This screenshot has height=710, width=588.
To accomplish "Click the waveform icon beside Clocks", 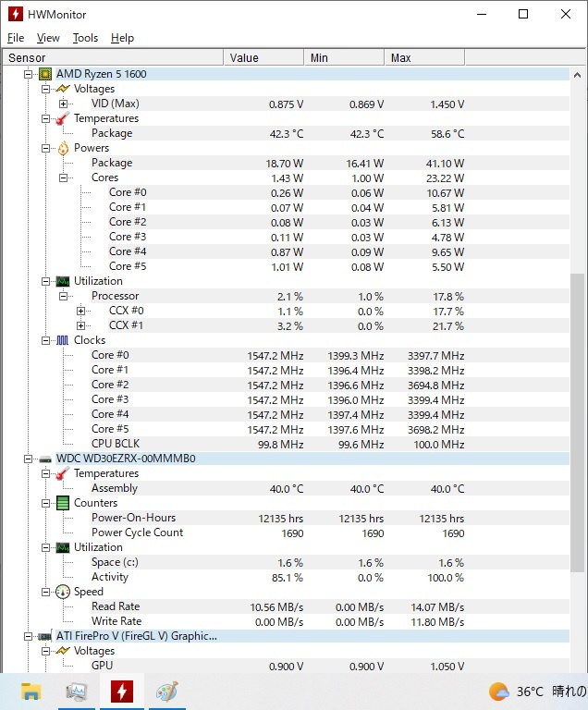I will click(63, 340).
